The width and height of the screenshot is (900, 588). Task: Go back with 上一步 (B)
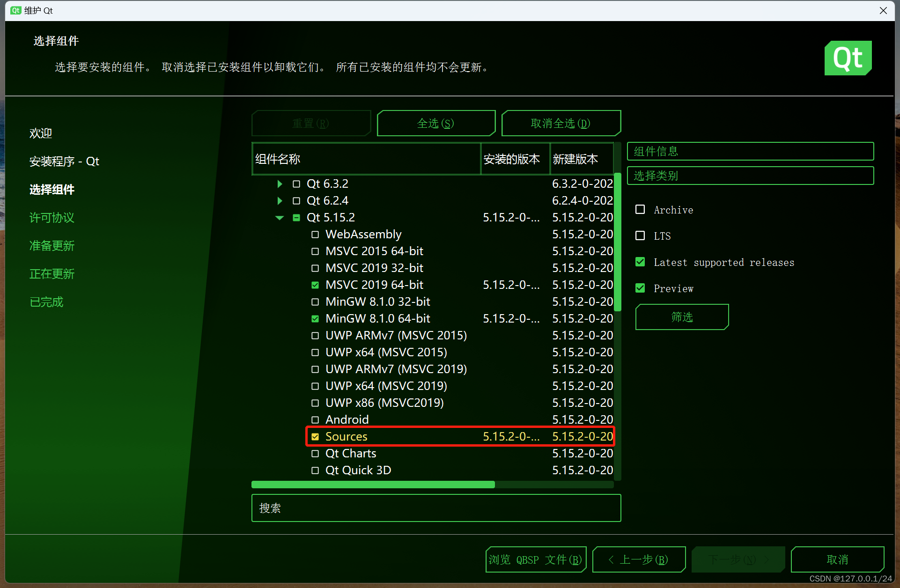[639, 559]
